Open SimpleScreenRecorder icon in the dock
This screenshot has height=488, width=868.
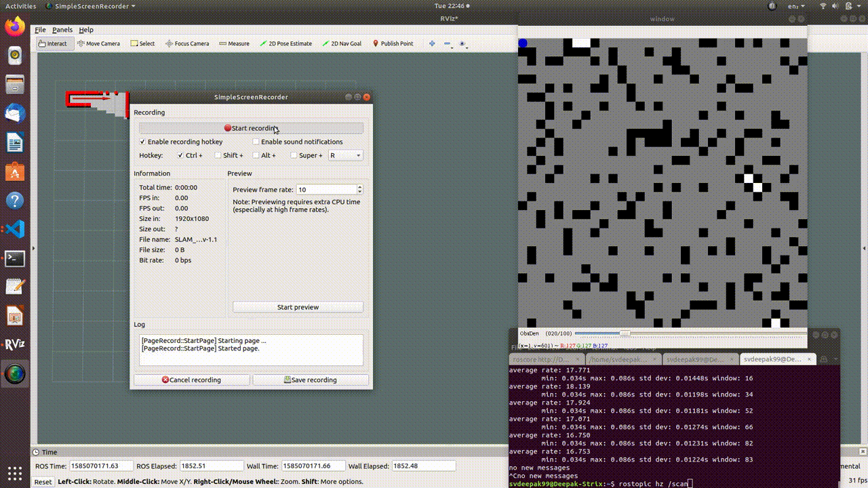(15, 373)
